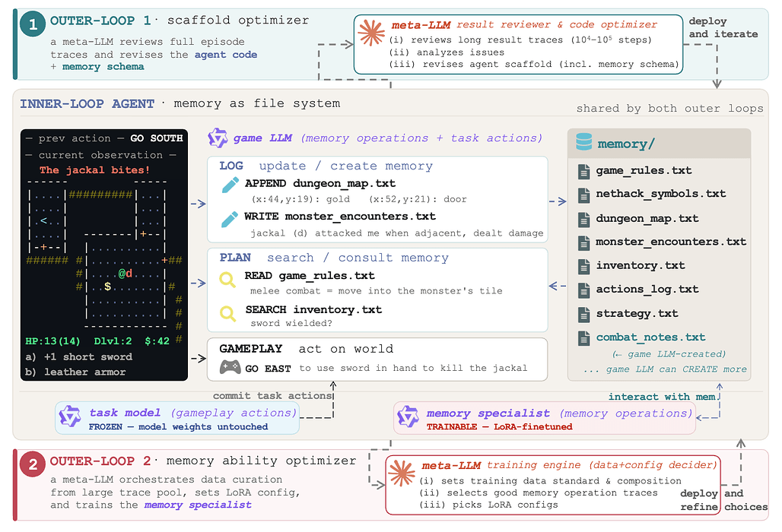
Task: Click the teal number 1 circle badge
Action: click(x=33, y=24)
